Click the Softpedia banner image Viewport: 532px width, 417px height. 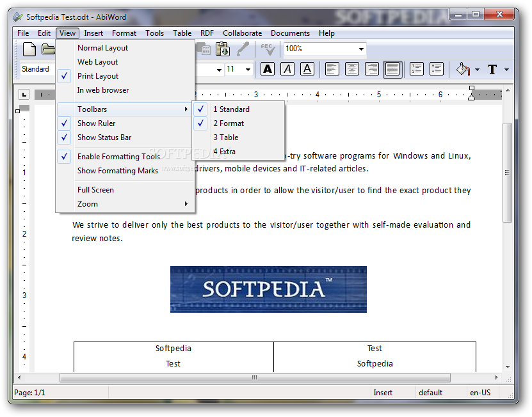(x=268, y=289)
